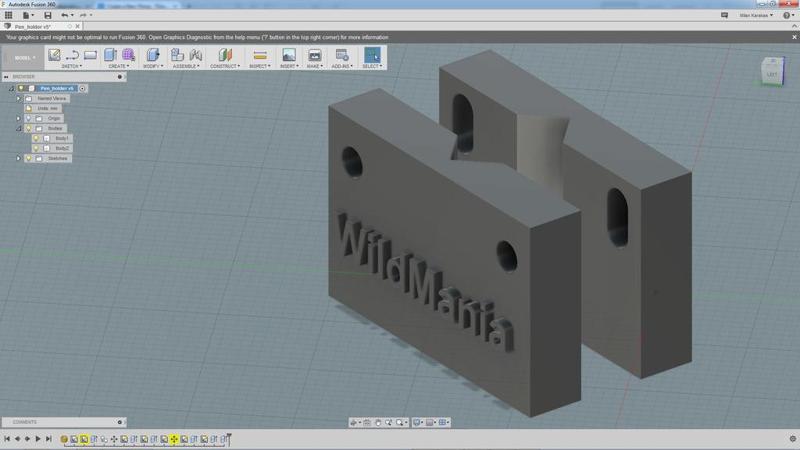The image size is (800, 450).
Task: Click the timeline Play button
Action: 37,439
